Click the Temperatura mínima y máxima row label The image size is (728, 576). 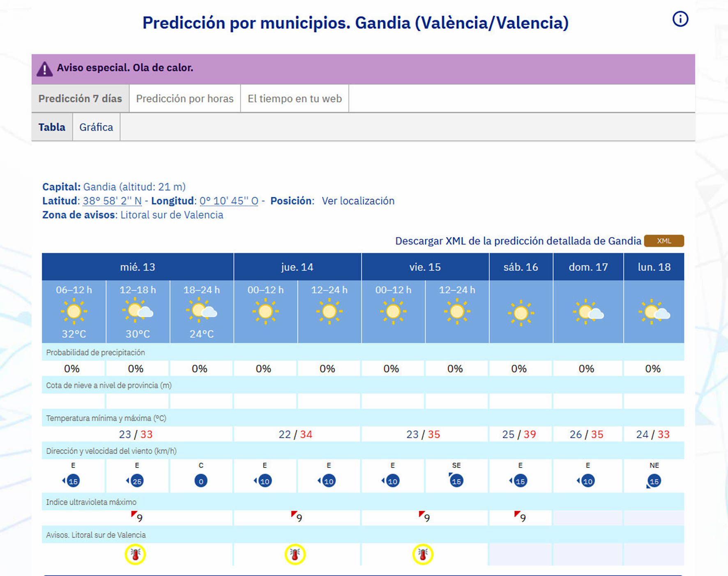click(x=106, y=418)
